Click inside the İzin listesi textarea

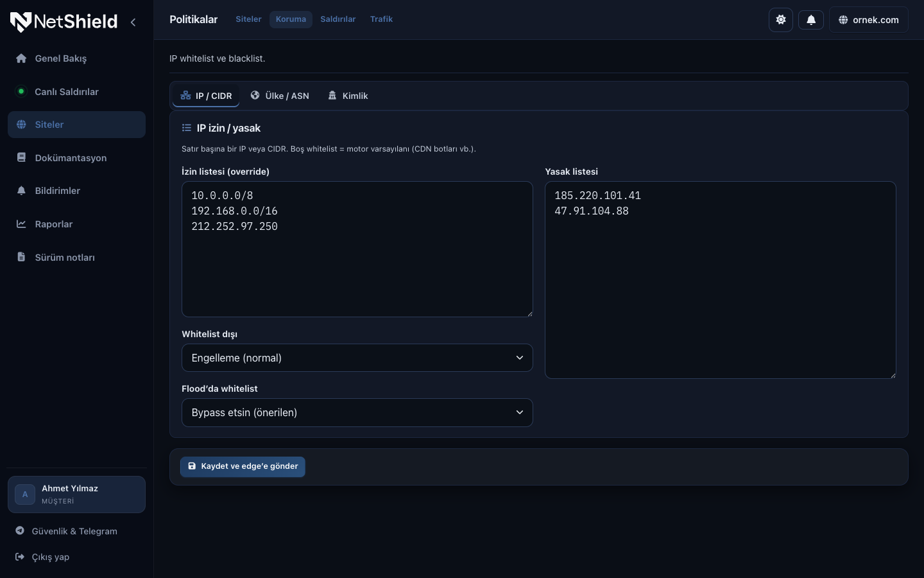(357, 249)
